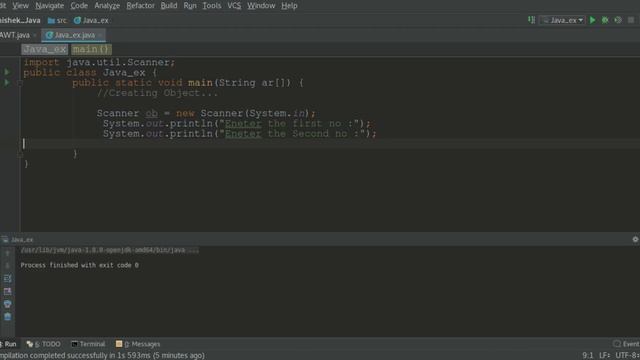Viewport: 640px width, 360px height.
Task: Click the 'Eneter the Second no' println line
Action: [240, 134]
